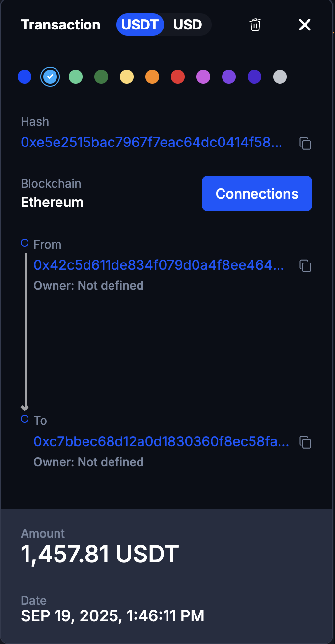Pick the gray color swatch
335x644 pixels.
(280, 77)
